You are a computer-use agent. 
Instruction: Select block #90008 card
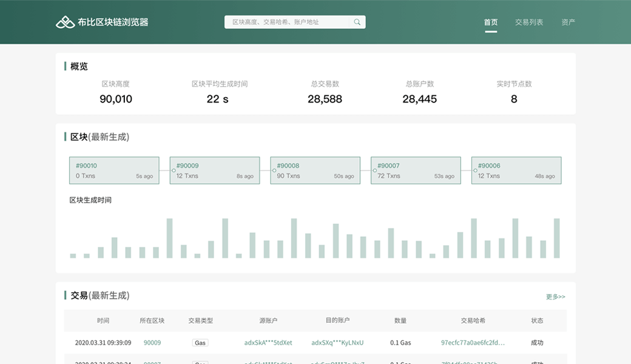point(315,170)
